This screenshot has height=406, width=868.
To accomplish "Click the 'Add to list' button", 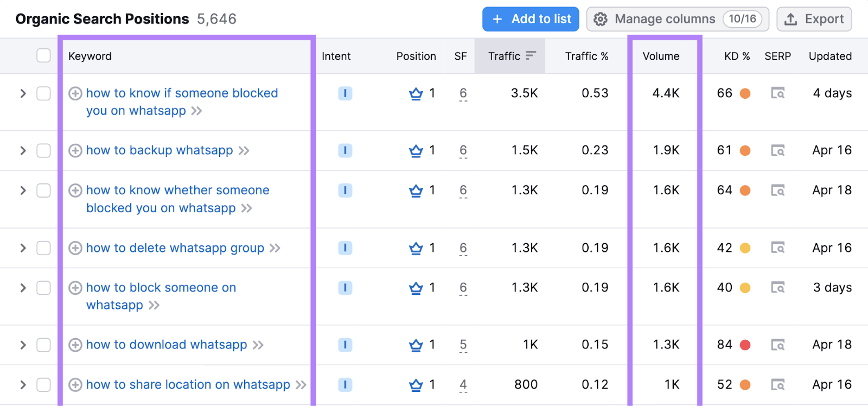I will (x=531, y=19).
